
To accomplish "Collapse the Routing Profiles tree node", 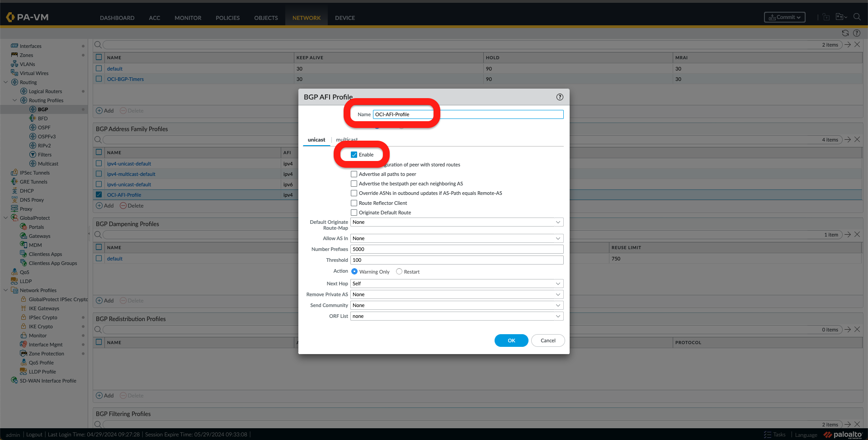I will click(x=15, y=100).
